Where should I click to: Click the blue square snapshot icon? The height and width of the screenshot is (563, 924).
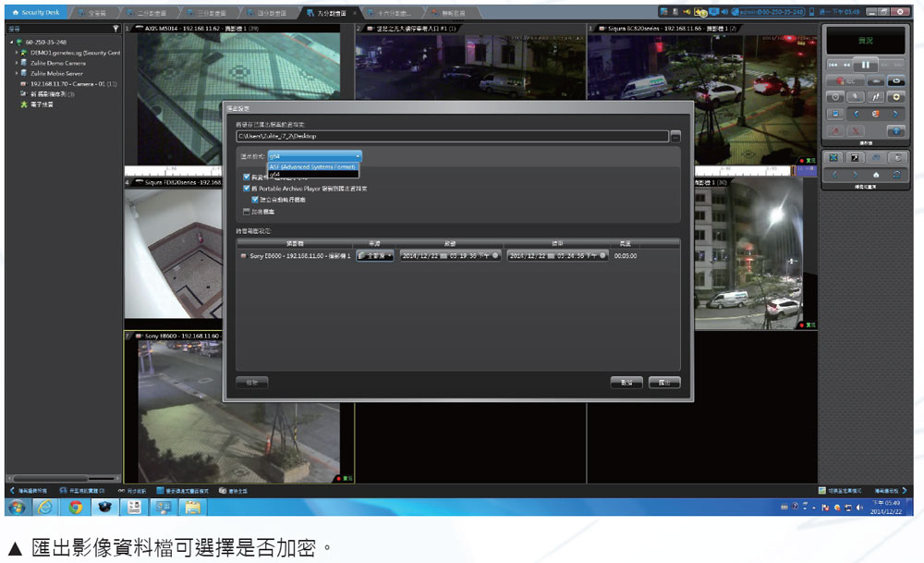835,114
